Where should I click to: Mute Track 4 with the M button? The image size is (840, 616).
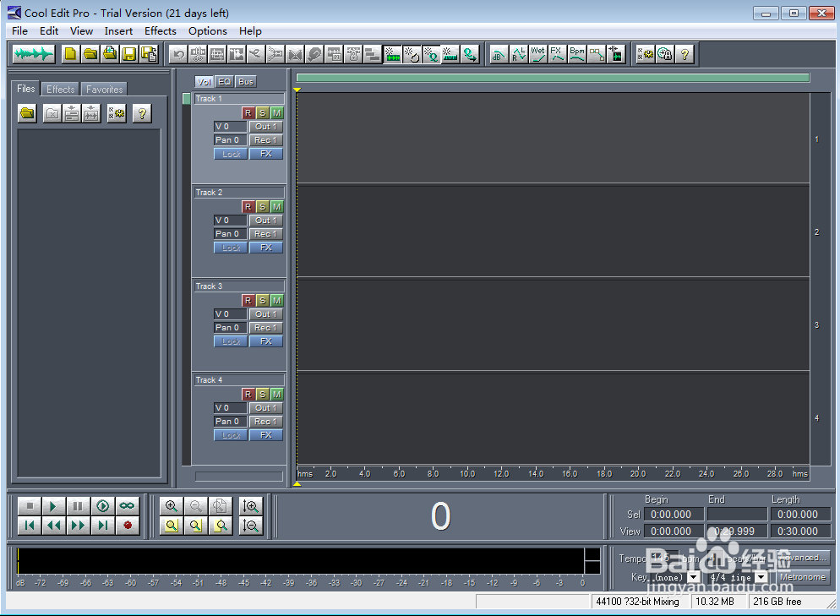277,395
